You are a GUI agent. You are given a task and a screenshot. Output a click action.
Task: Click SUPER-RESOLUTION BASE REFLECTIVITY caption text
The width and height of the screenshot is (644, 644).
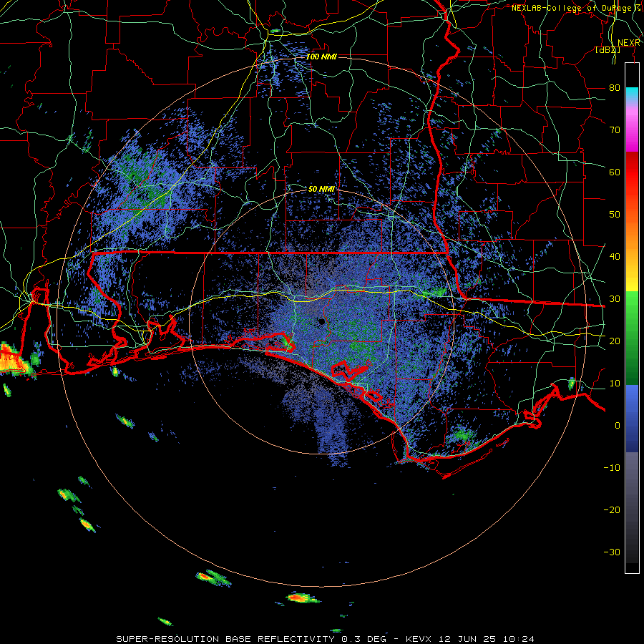(x=225, y=639)
